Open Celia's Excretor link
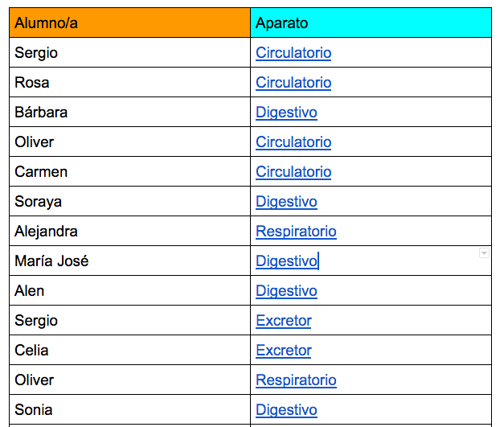 (283, 351)
